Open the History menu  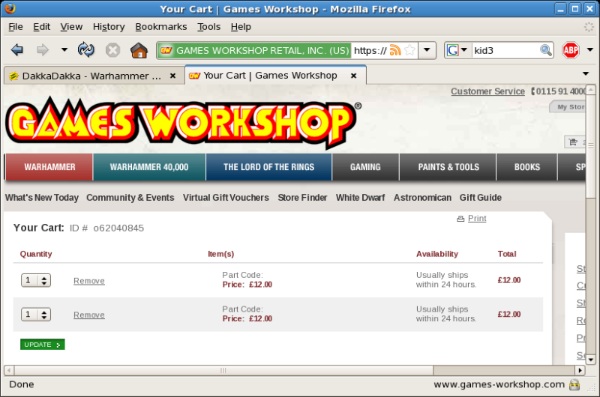[109, 27]
